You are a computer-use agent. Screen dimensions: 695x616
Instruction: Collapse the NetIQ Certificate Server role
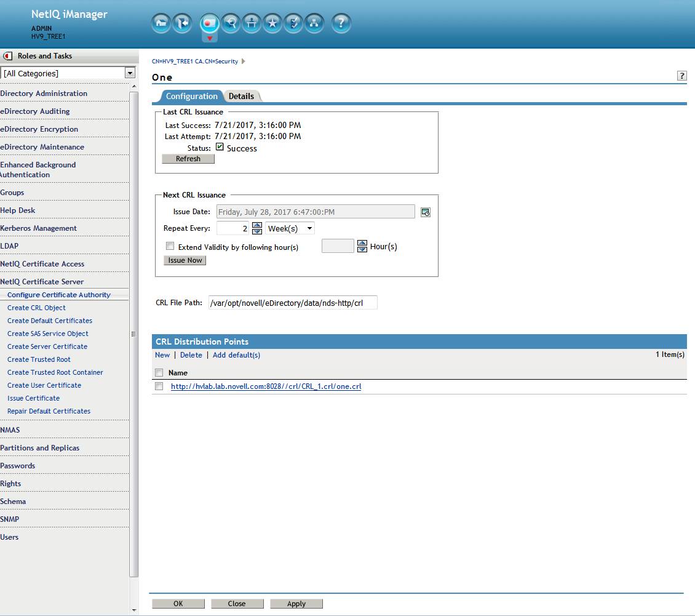tap(42, 282)
